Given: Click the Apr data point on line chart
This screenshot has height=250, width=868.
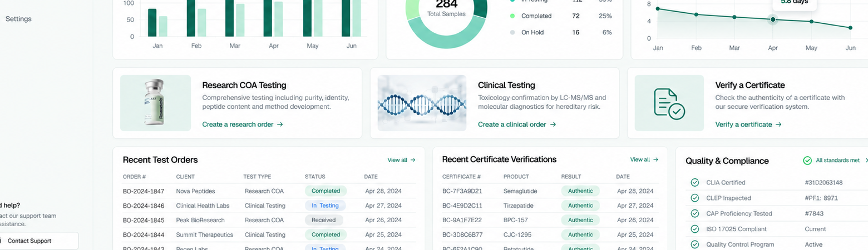Looking at the screenshot, I should pyautogui.click(x=772, y=20).
